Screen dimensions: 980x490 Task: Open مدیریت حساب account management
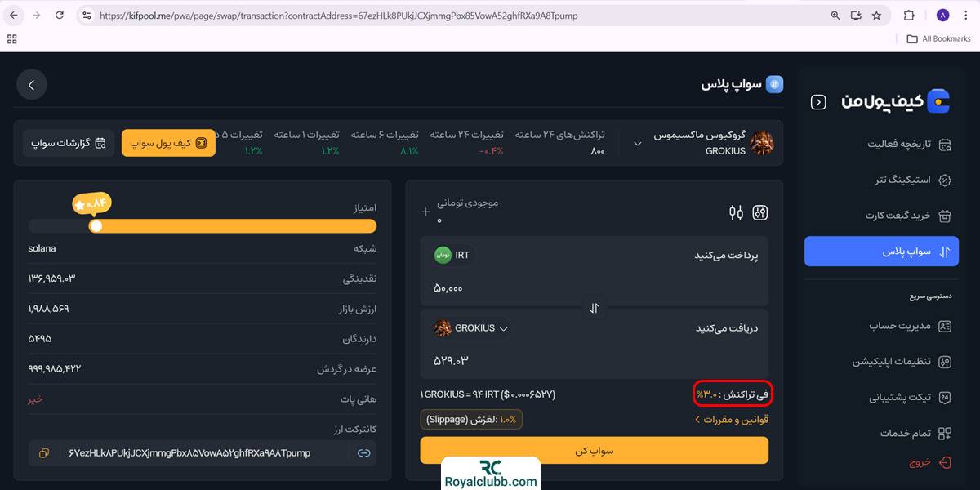[x=910, y=326]
